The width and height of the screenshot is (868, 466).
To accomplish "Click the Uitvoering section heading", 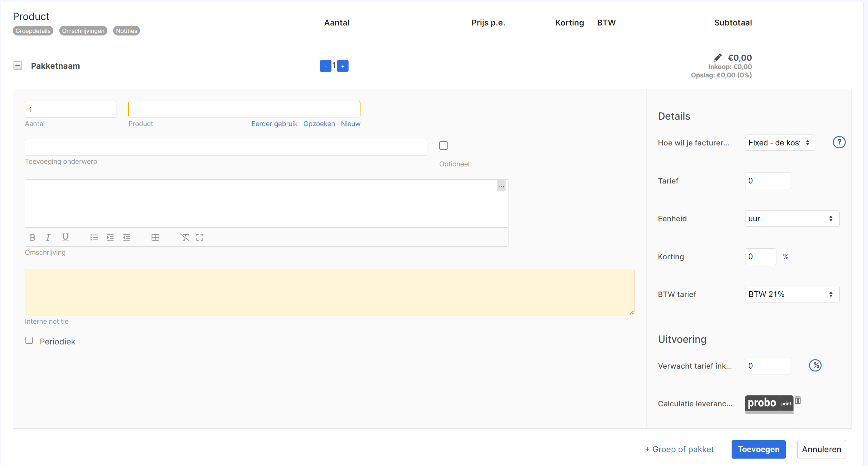I will coord(682,339).
